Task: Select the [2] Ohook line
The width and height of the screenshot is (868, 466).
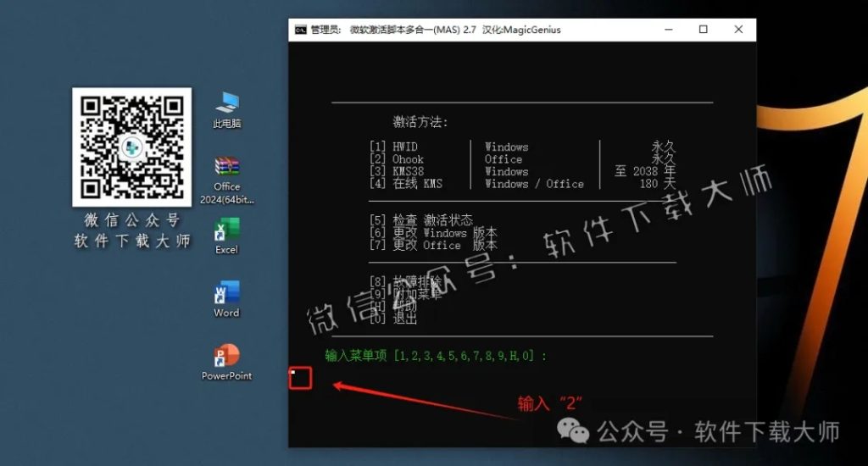Action: (x=397, y=159)
